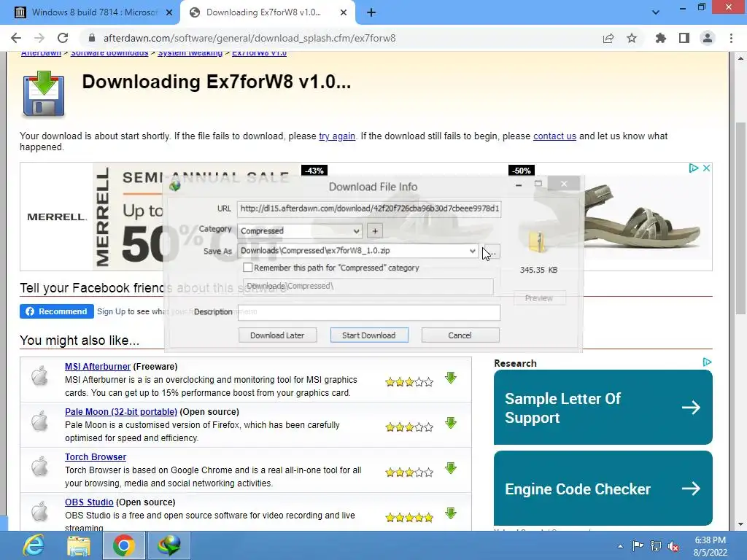The height and width of the screenshot is (560, 747).
Task: Expand the Save As path dropdown
Action: [472, 251]
